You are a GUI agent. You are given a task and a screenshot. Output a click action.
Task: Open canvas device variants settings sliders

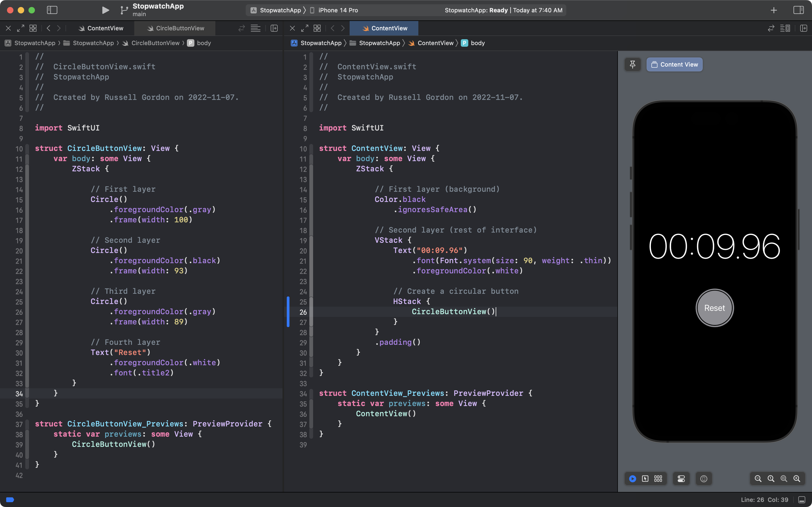click(681, 479)
